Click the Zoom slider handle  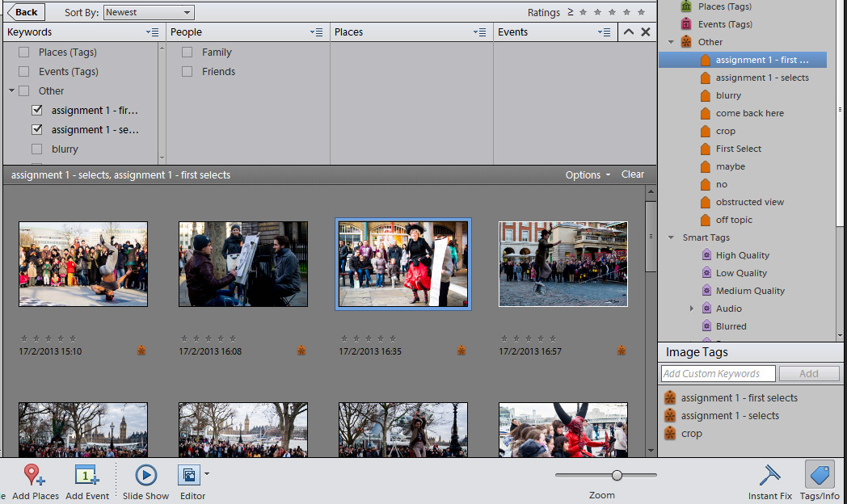617,475
